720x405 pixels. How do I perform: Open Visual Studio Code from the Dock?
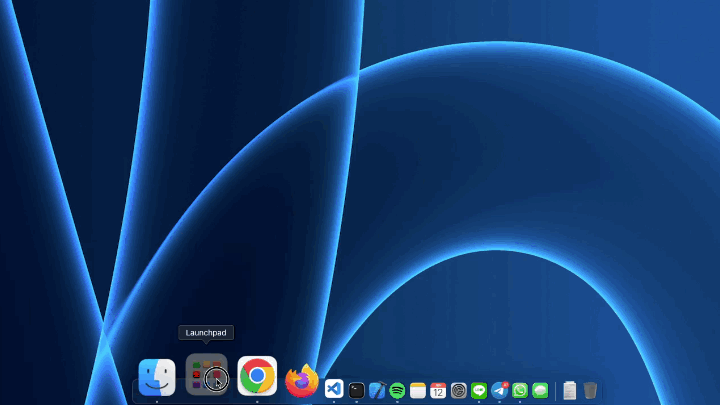(x=335, y=390)
